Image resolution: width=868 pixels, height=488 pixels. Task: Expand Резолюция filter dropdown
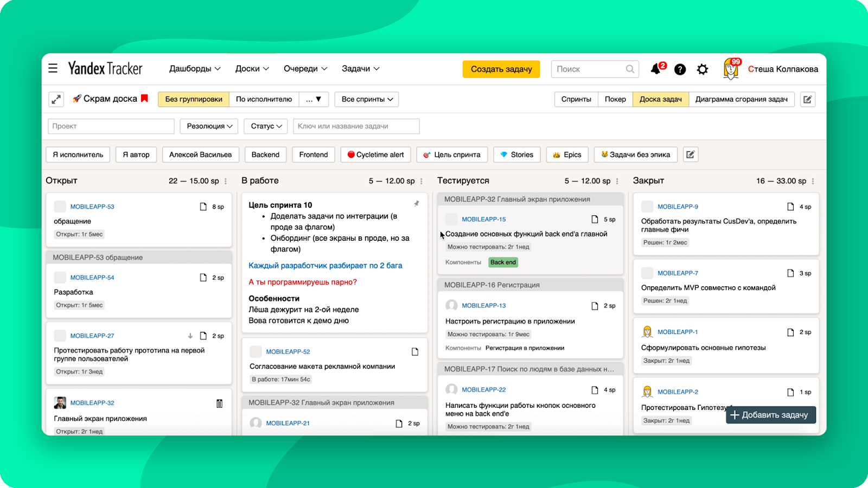[x=209, y=126]
